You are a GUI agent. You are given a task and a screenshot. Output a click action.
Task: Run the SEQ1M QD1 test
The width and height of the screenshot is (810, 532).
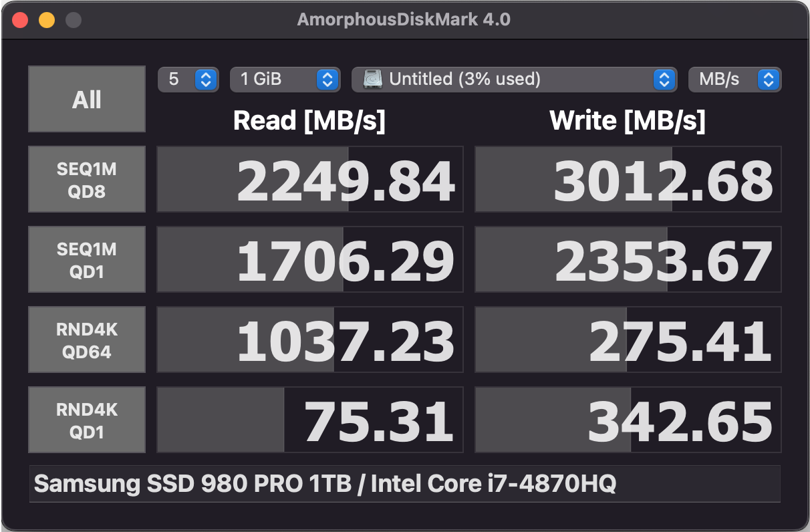86,259
